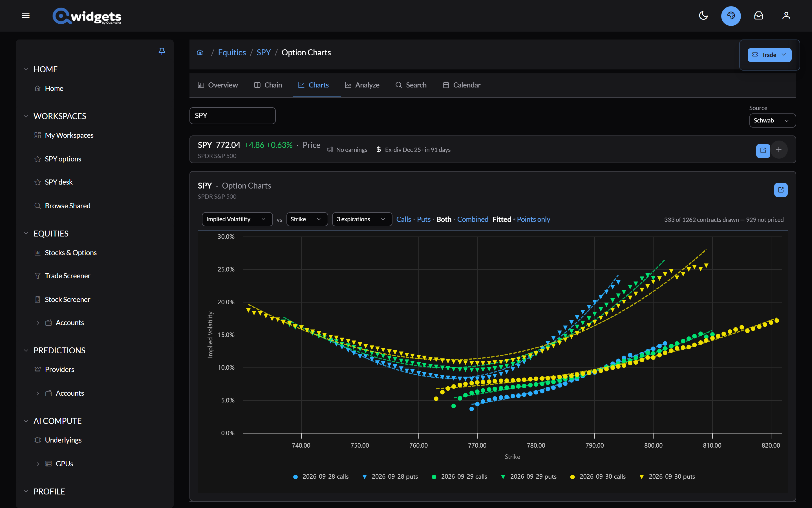Image resolution: width=812 pixels, height=508 pixels.
Task: Click the Ex-div dollar sign icon
Action: pos(378,150)
